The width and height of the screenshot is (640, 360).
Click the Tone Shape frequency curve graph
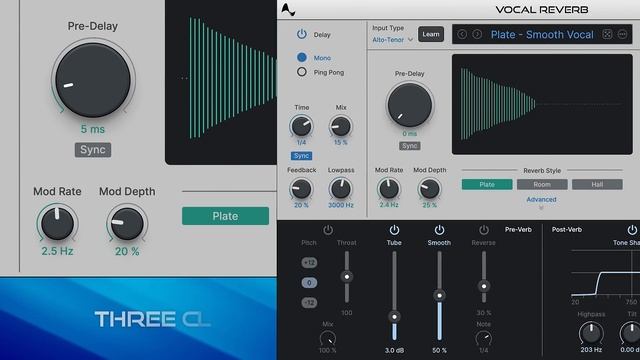606,274
